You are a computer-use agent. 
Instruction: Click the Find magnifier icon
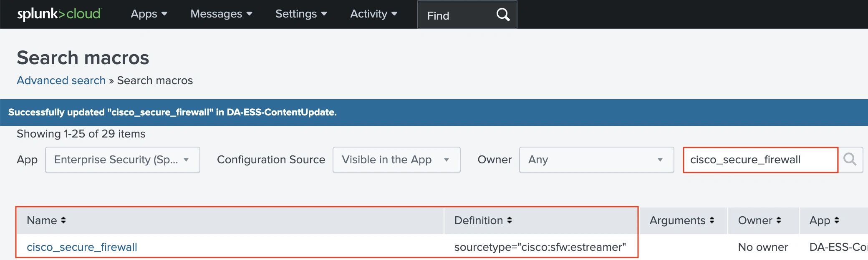(503, 15)
